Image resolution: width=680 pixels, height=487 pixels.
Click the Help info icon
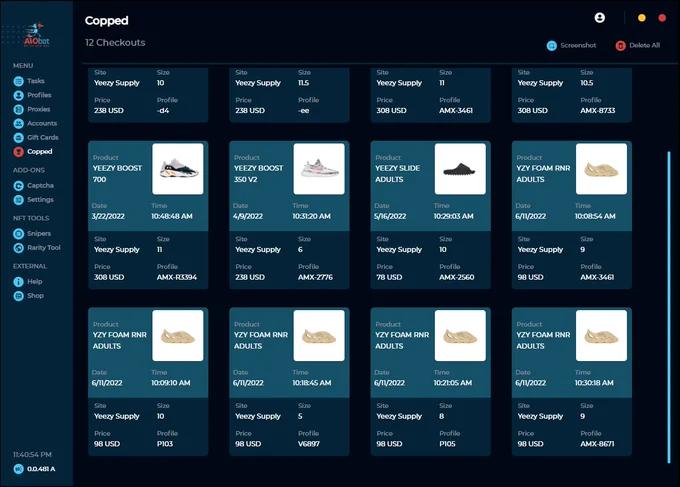tap(18, 282)
